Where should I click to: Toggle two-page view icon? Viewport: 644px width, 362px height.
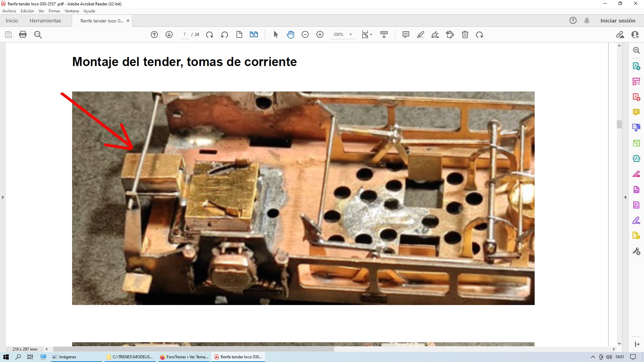click(x=254, y=35)
